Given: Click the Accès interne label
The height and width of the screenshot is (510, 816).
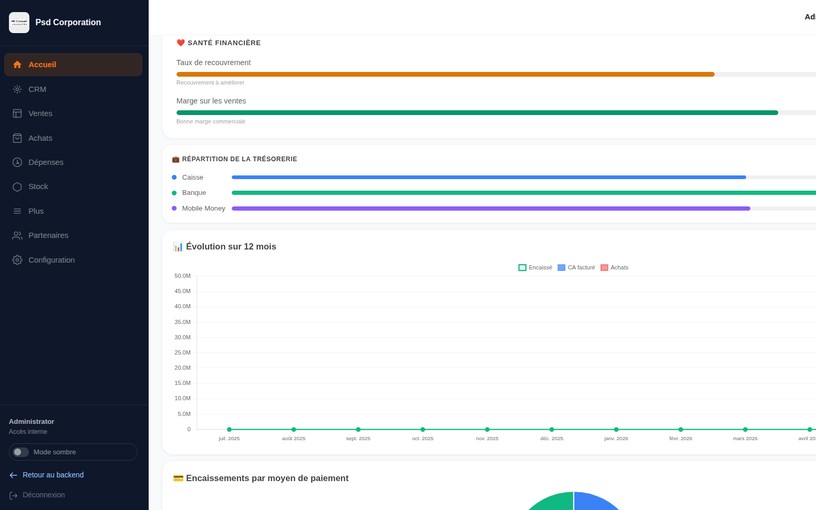Looking at the screenshot, I should coord(28,432).
